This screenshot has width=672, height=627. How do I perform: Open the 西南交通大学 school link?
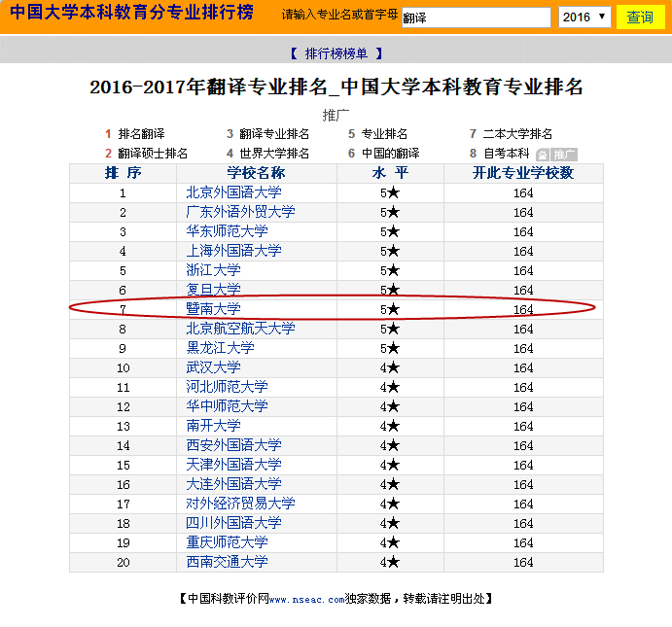(x=227, y=562)
